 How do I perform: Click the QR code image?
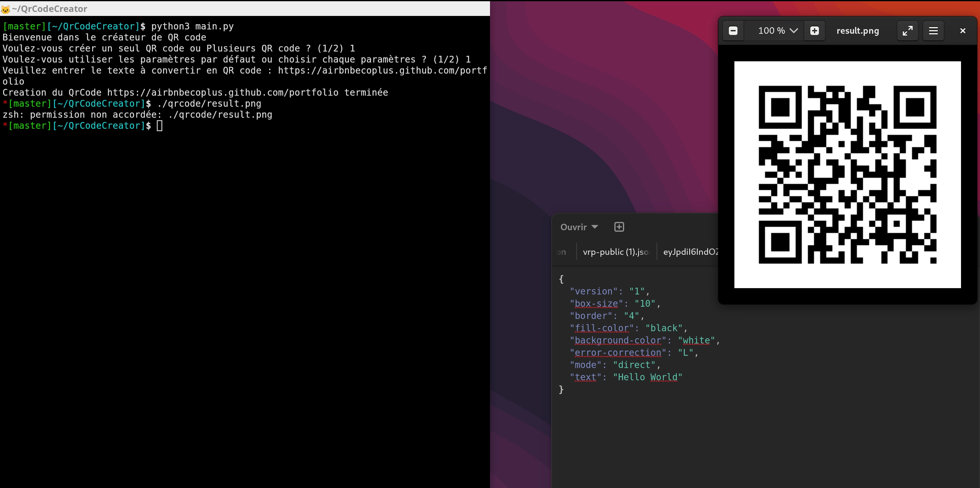point(847,174)
